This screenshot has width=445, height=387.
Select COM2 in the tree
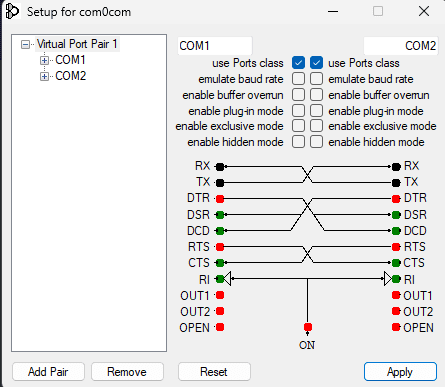71,76
